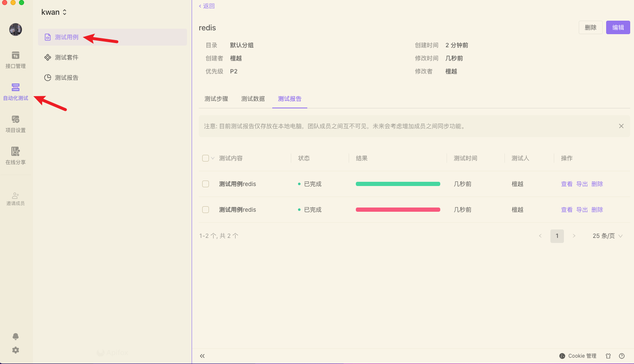This screenshot has width=634, height=364.
Task: Open settings gear icon
Action: coord(16,350)
